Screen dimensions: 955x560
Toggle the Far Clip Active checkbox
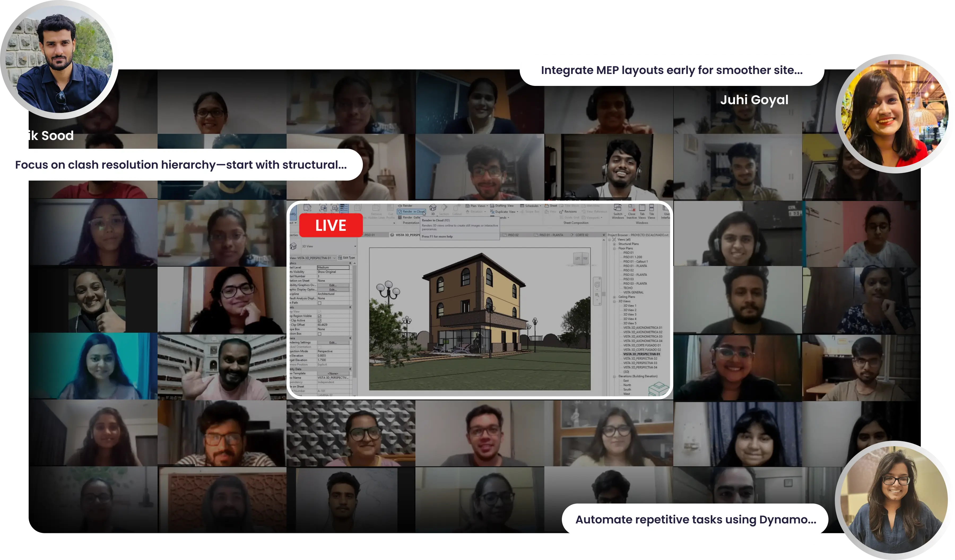(319, 321)
